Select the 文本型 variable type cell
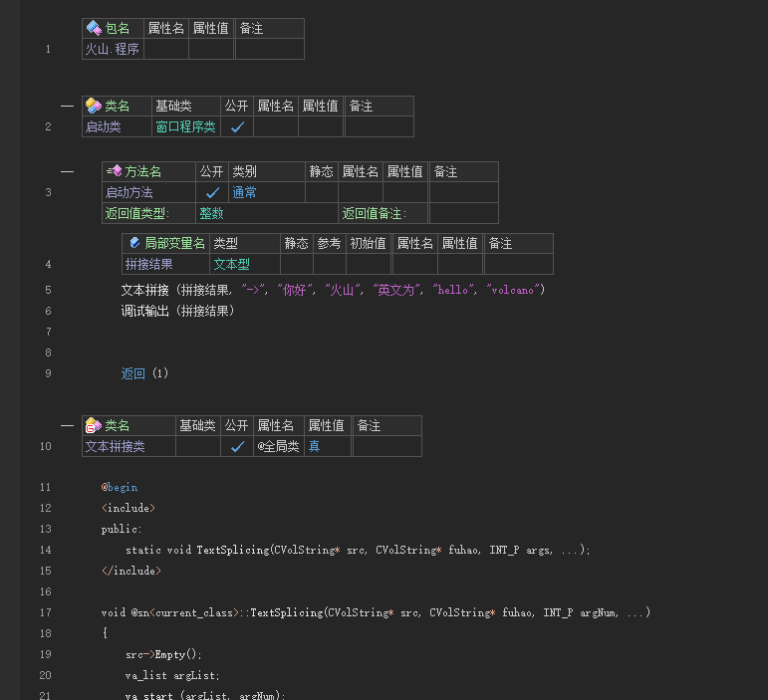768x700 pixels. pos(231,265)
